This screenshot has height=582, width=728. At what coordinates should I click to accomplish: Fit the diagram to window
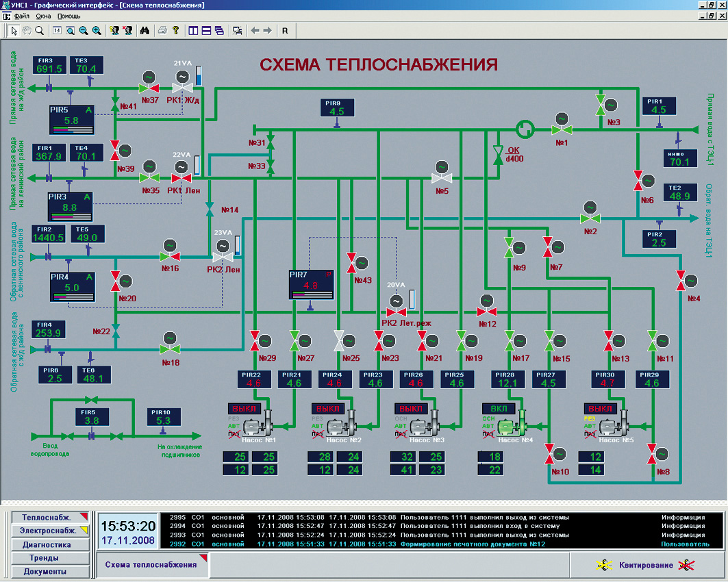coord(70,31)
